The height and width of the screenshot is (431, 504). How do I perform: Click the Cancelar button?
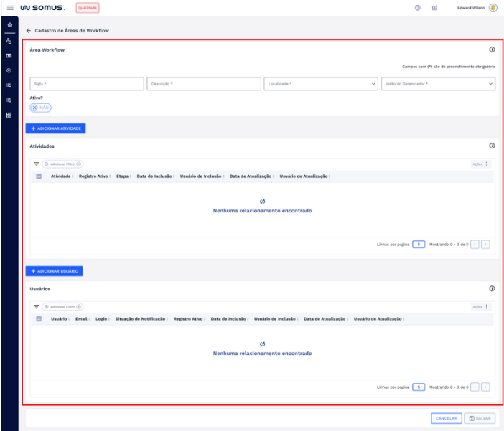[445, 417]
